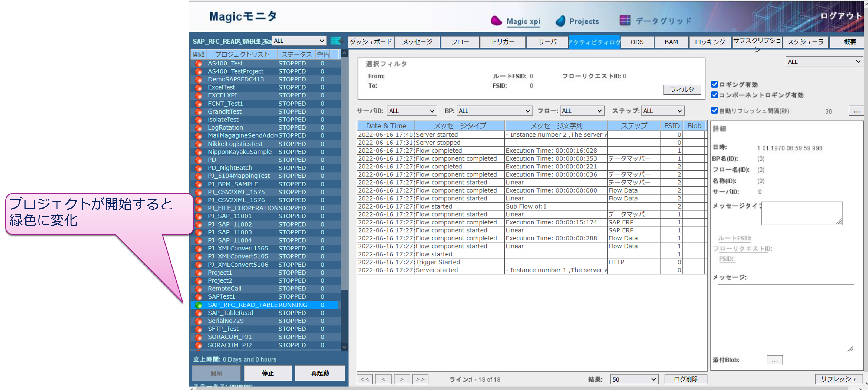Viewport: 868px width, 390px height.
Task: Click the メッセージ text area
Action: [x=786, y=318]
